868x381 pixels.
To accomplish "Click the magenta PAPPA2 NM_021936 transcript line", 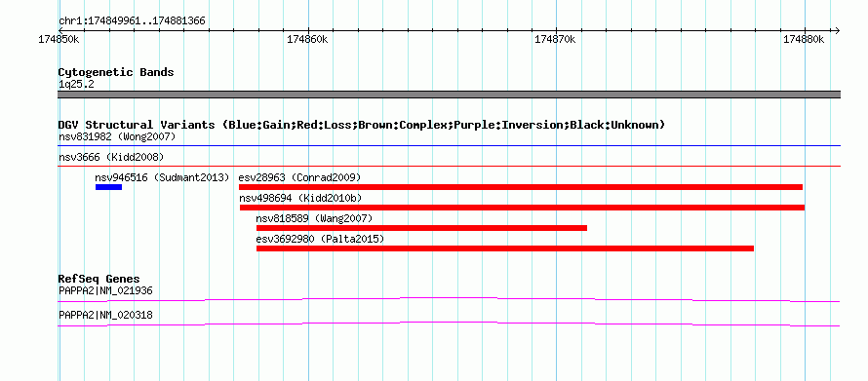I will point(449,300).
